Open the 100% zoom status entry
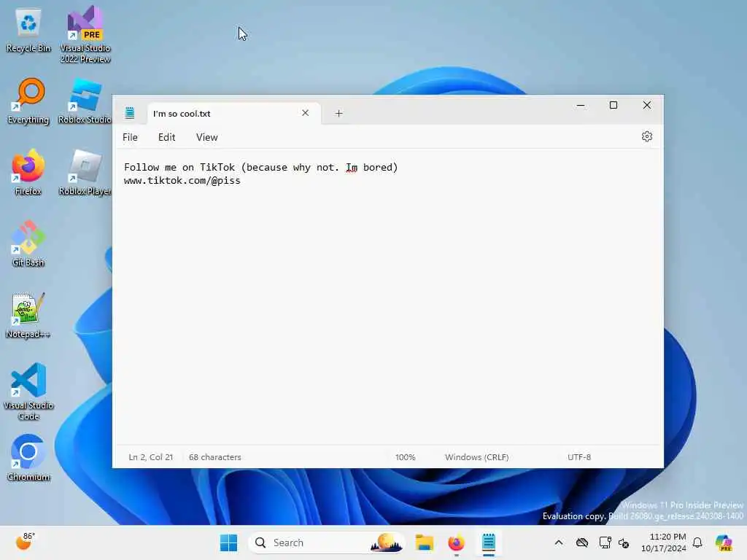747x560 pixels. pyautogui.click(x=405, y=457)
